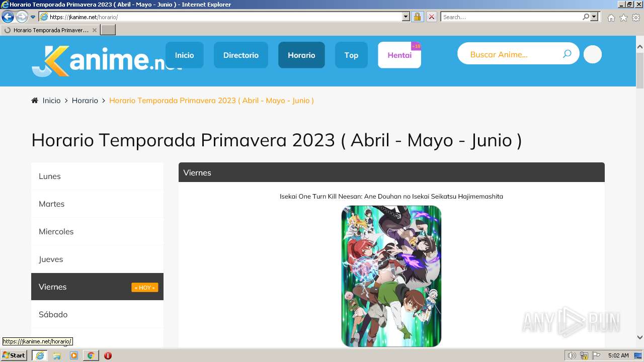Click the Internet Explorer taskbar icon
Screen dimensions: 644x362
coord(40,355)
